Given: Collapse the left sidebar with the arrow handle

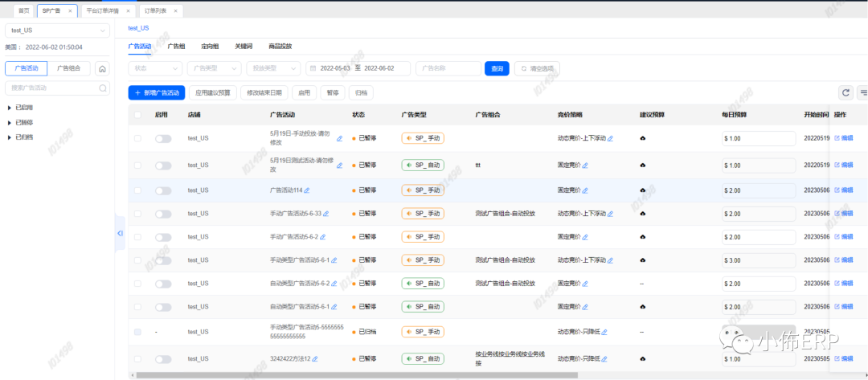Looking at the screenshot, I should (120, 233).
